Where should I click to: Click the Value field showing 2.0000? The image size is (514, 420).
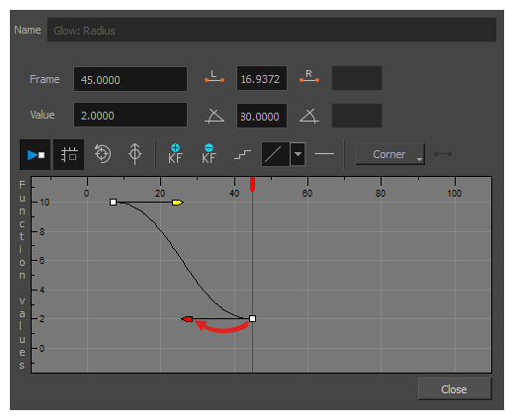(x=130, y=115)
